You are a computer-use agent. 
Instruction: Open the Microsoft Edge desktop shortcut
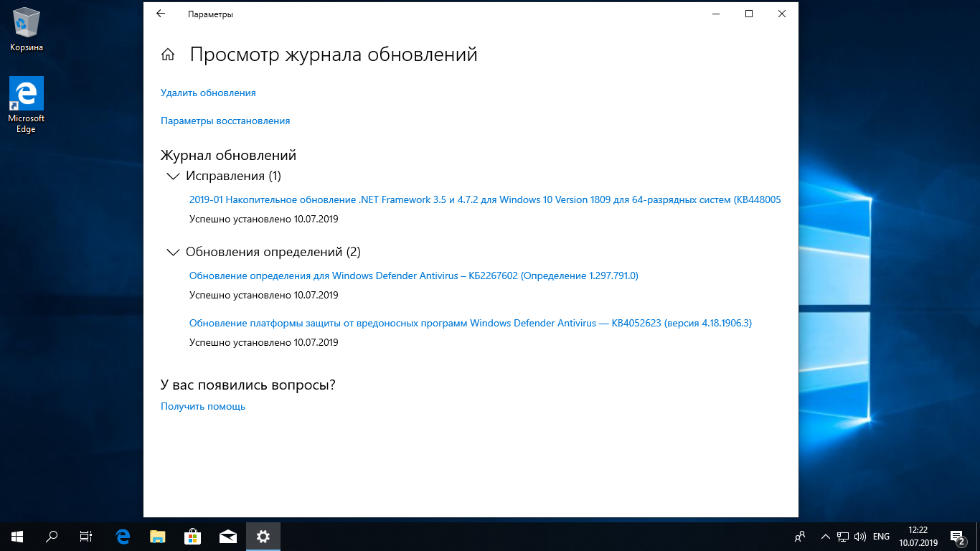(27, 105)
